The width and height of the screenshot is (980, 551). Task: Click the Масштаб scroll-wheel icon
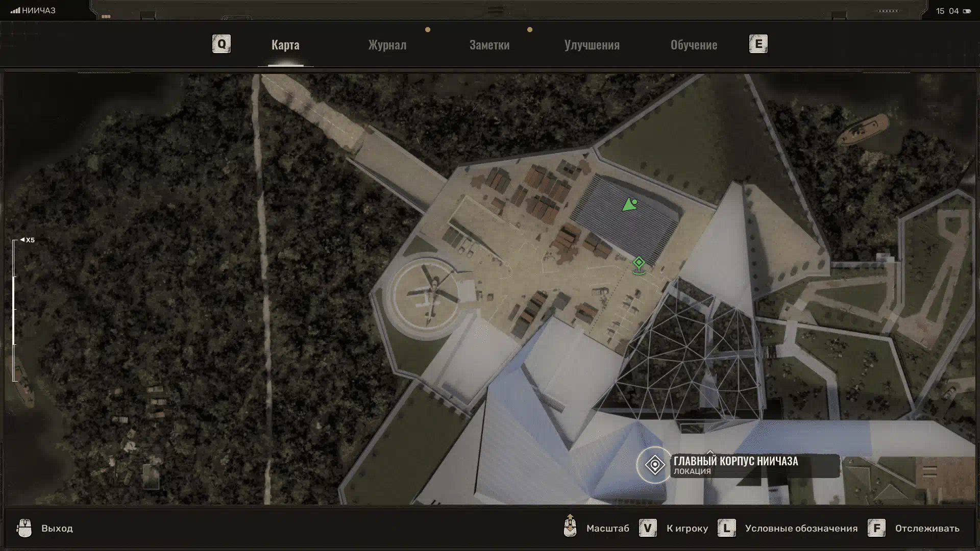coord(570,526)
